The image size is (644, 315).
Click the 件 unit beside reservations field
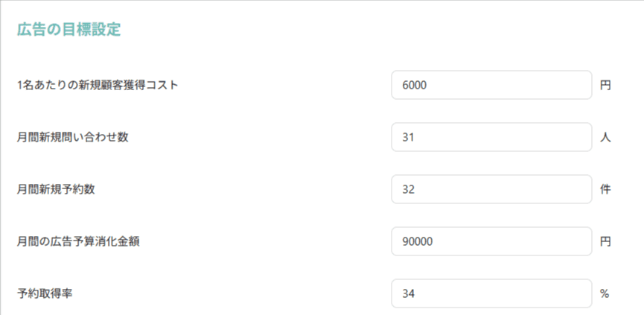tap(605, 189)
